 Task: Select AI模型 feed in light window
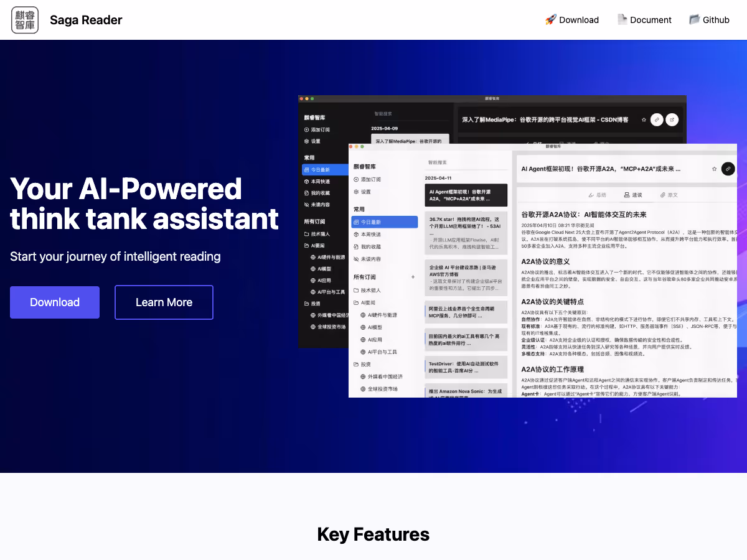372,327
